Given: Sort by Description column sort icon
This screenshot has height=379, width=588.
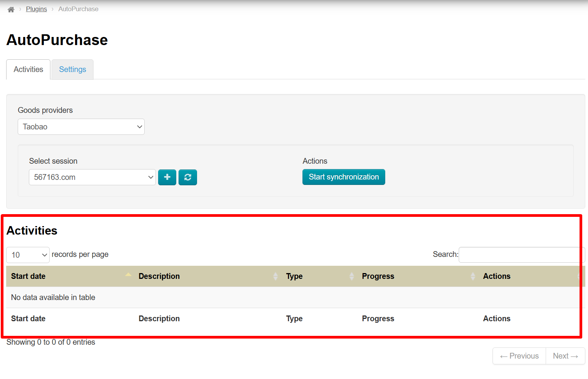Looking at the screenshot, I should tap(275, 276).
